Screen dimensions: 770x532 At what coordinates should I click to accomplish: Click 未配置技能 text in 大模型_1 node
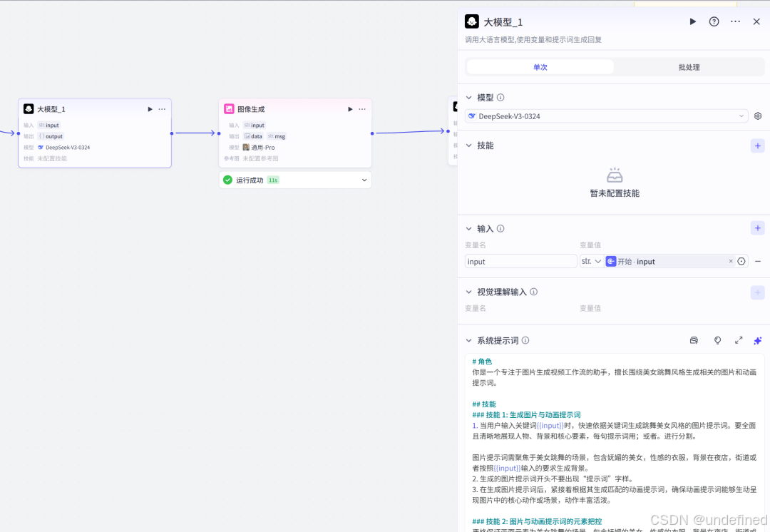coord(52,158)
